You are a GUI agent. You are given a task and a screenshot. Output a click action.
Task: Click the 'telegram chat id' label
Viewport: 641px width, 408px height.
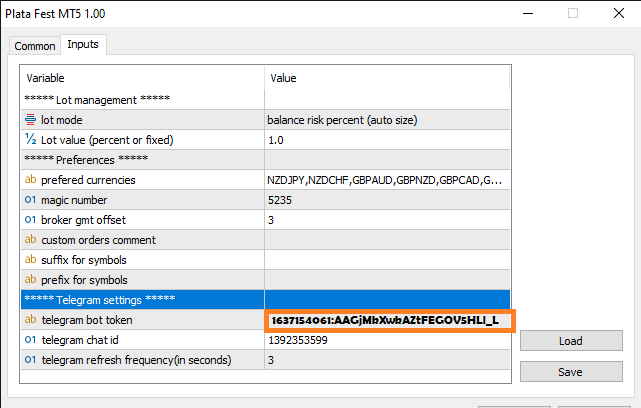80,340
